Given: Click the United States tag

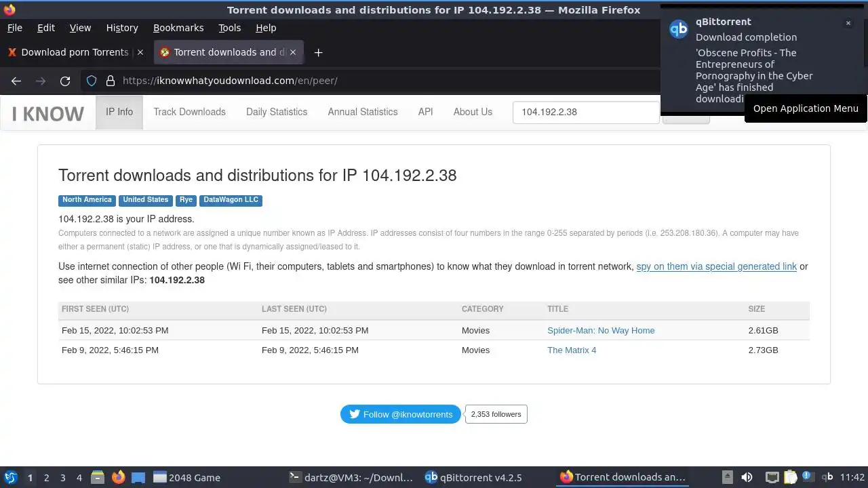Looking at the screenshot, I should [x=145, y=200].
